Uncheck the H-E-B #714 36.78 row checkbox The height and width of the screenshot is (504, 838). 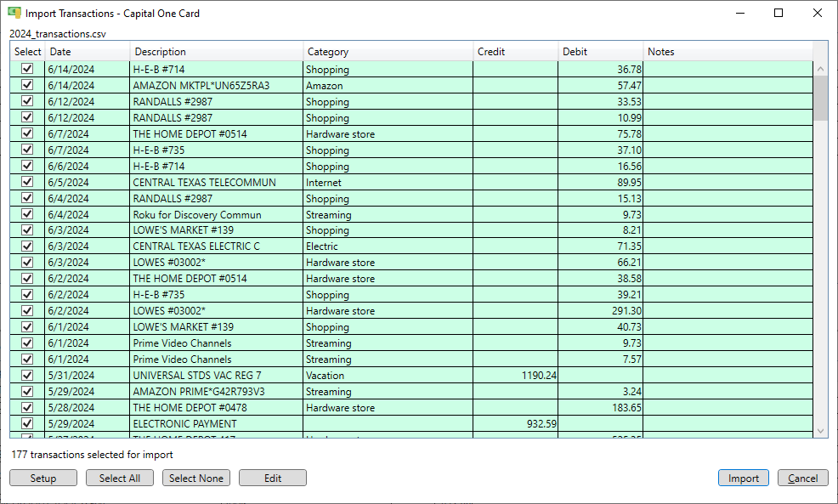coord(27,69)
